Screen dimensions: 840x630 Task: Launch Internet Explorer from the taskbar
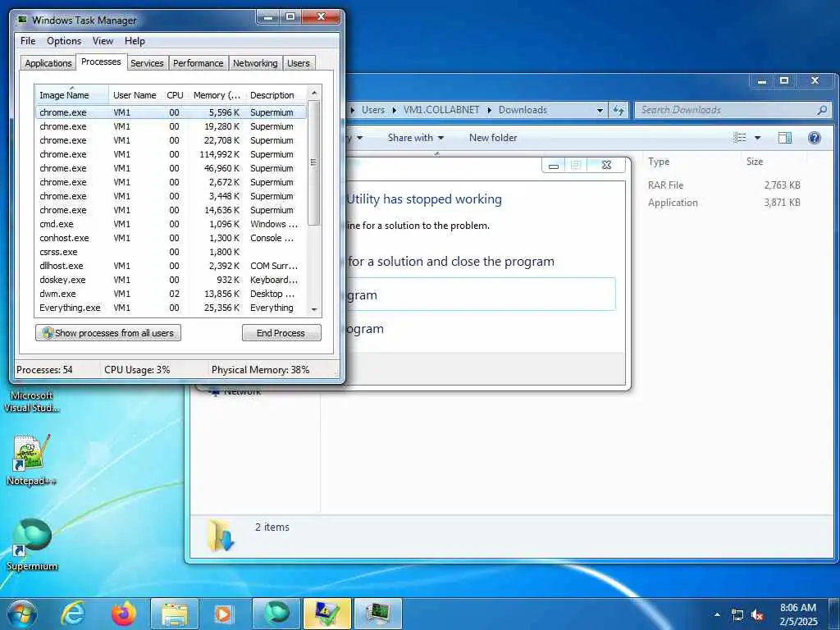pos(73,614)
